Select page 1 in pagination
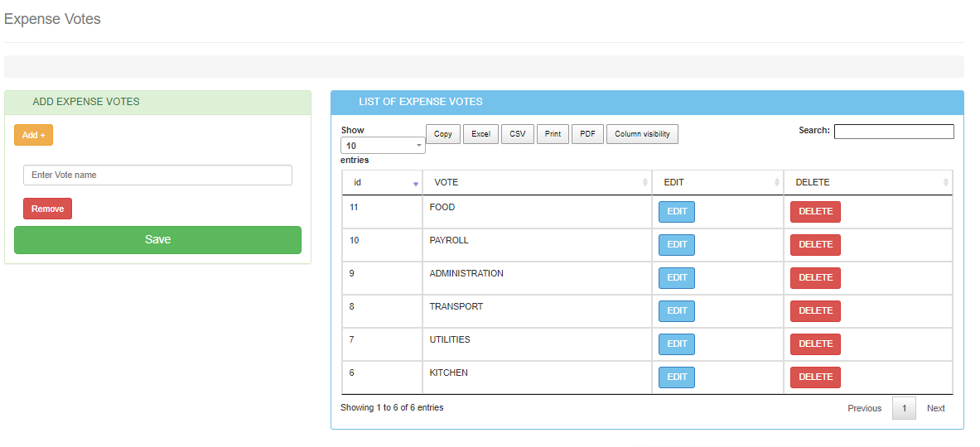This screenshot has height=447, width=980. pyautogui.click(x=904, y=408)
